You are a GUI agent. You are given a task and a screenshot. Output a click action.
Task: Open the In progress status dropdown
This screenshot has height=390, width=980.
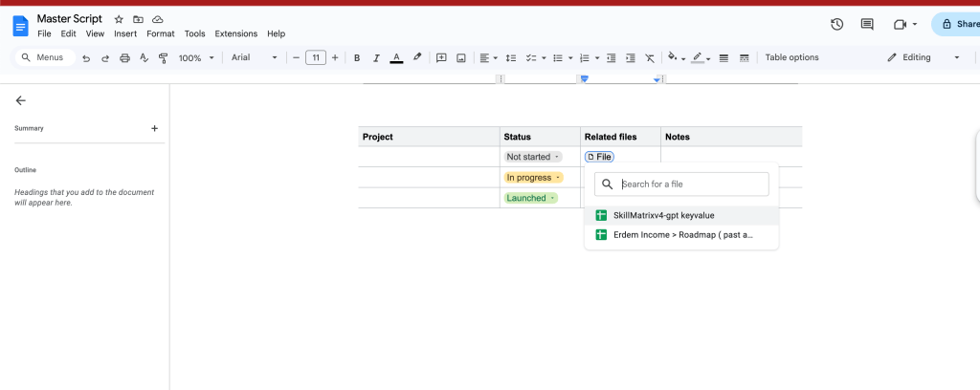point(534,178)
